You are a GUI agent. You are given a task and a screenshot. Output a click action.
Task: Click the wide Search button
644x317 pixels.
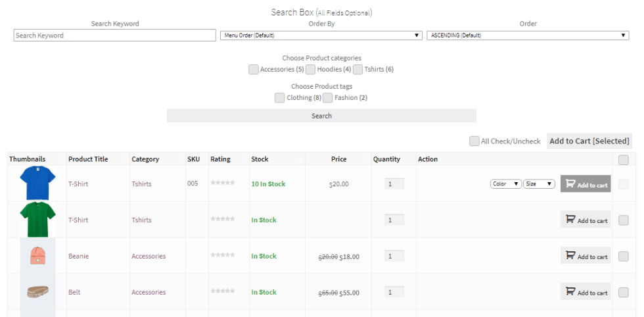(x=321, y=116)
